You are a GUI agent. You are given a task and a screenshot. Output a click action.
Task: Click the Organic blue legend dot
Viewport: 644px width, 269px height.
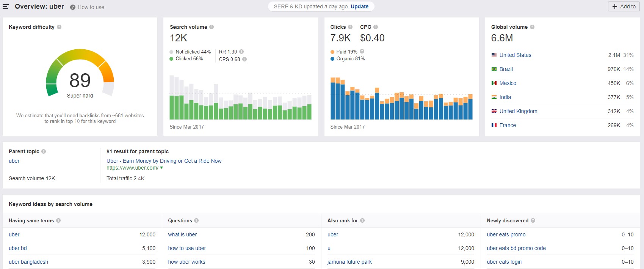[332, 59]
